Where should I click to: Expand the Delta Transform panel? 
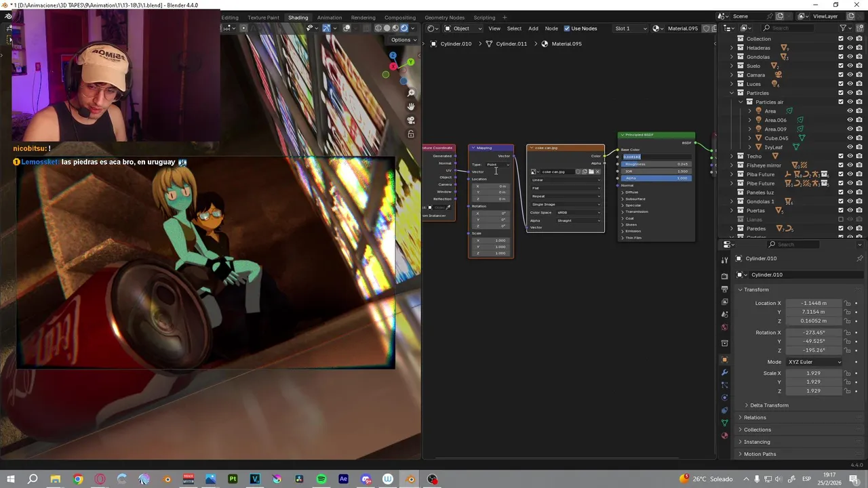click(768, 405)
